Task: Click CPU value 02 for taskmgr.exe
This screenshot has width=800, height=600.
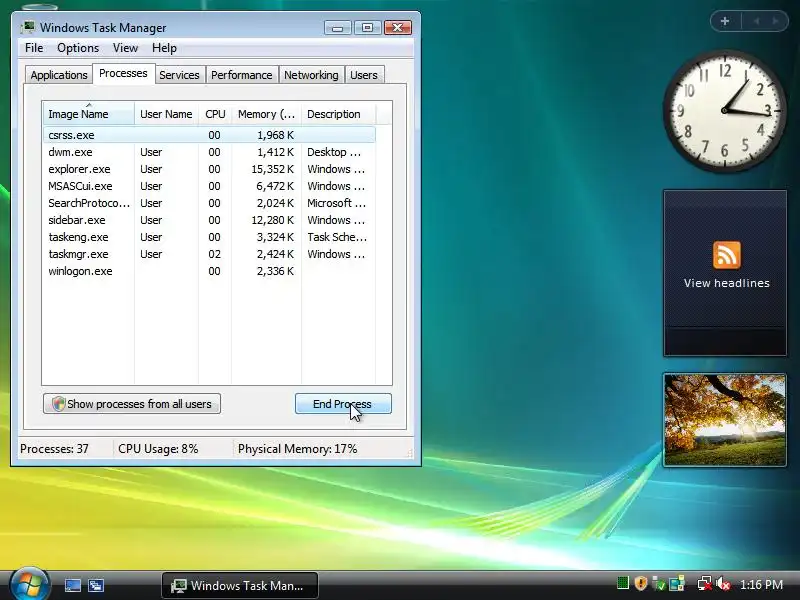Action: click(x=214, y=254)
